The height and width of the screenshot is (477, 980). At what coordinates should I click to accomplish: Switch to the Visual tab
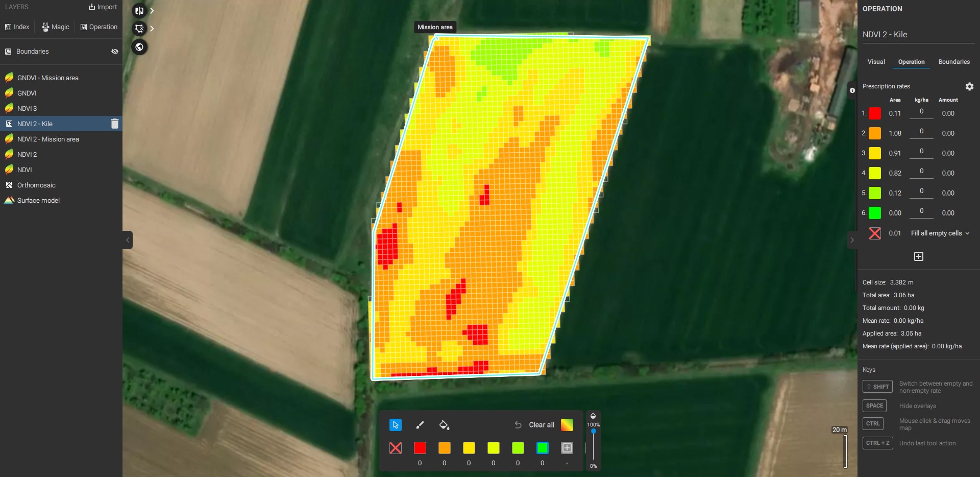tap(876, 62)
